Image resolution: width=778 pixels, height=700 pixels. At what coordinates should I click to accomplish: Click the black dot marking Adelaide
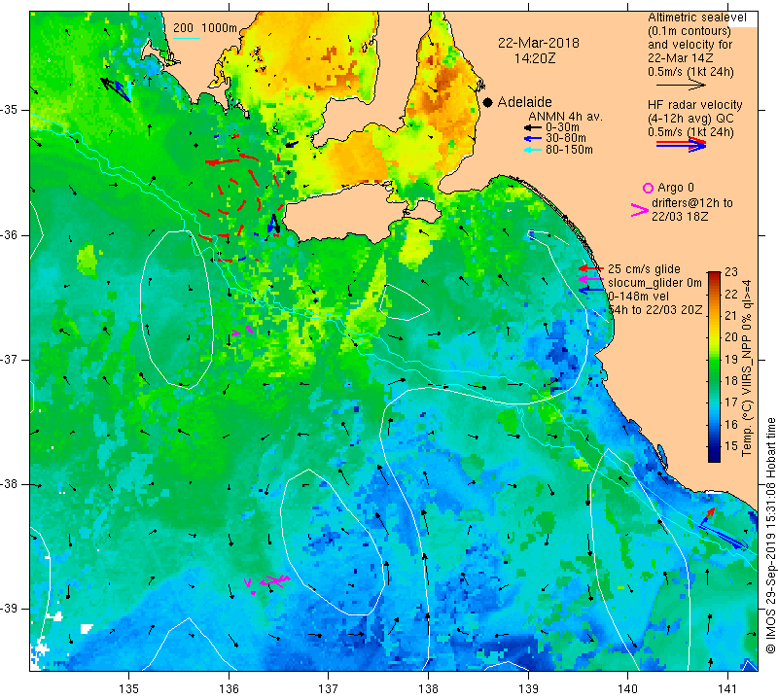click(488, 102)
